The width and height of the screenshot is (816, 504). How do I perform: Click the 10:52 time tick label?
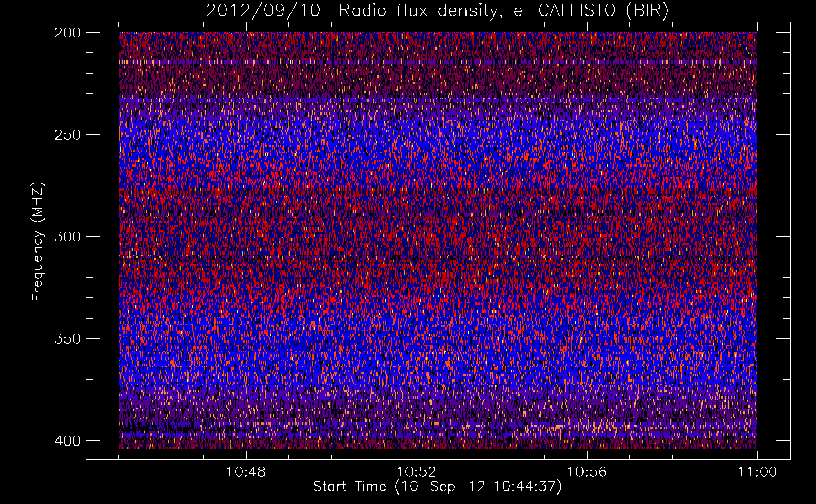pyautogui.click(x=417, y=472)
